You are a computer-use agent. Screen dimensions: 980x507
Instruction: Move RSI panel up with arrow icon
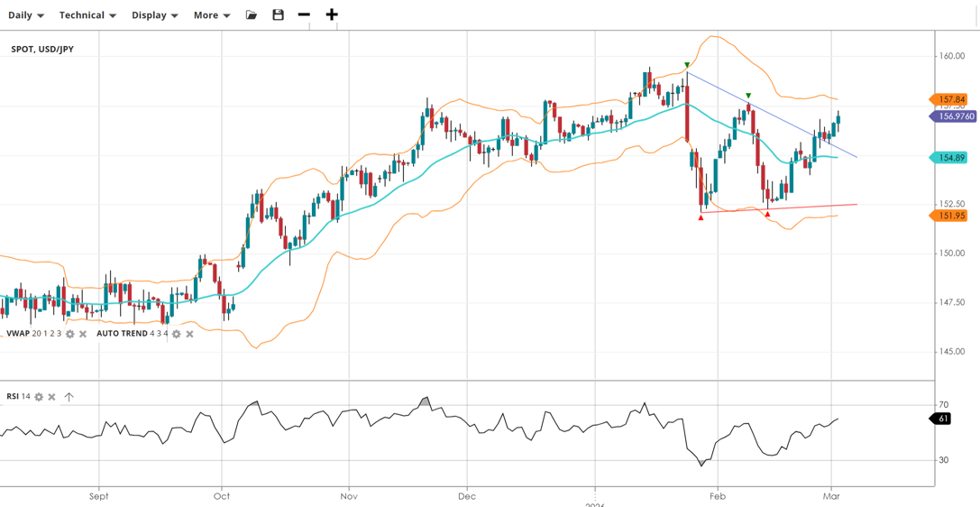coord(69,397)
